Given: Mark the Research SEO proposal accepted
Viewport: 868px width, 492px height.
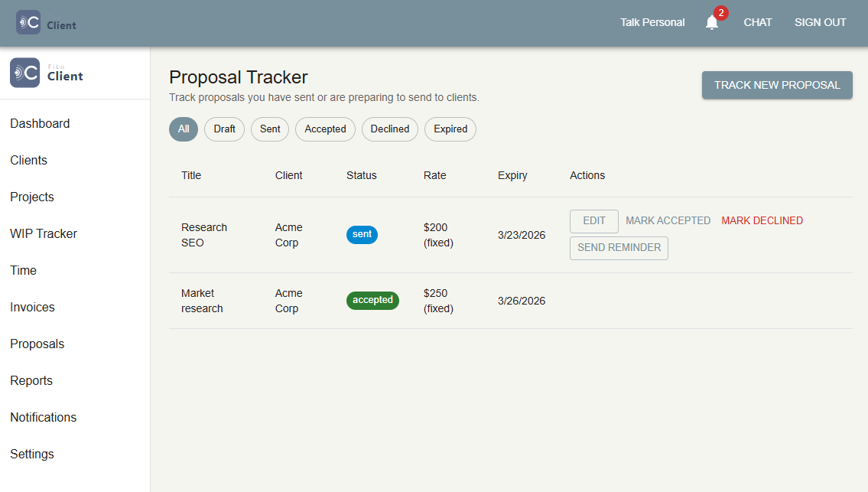Looking at the screenshot, I should pyautogui.click(x=668, y=220).
